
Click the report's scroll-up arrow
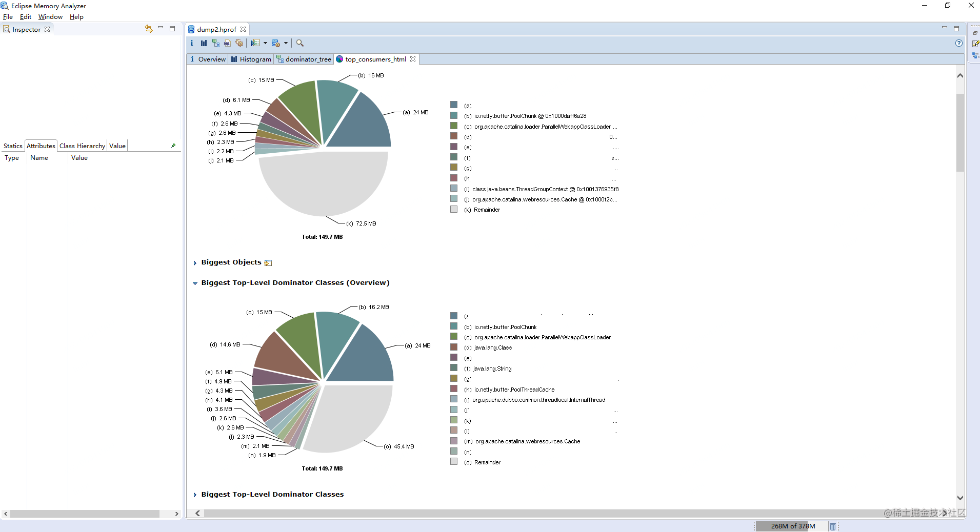pyautogui.click(x=960, y=76)
